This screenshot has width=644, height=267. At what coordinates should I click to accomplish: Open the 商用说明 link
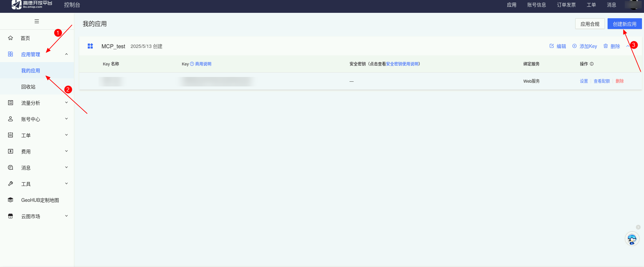[203, 64]
